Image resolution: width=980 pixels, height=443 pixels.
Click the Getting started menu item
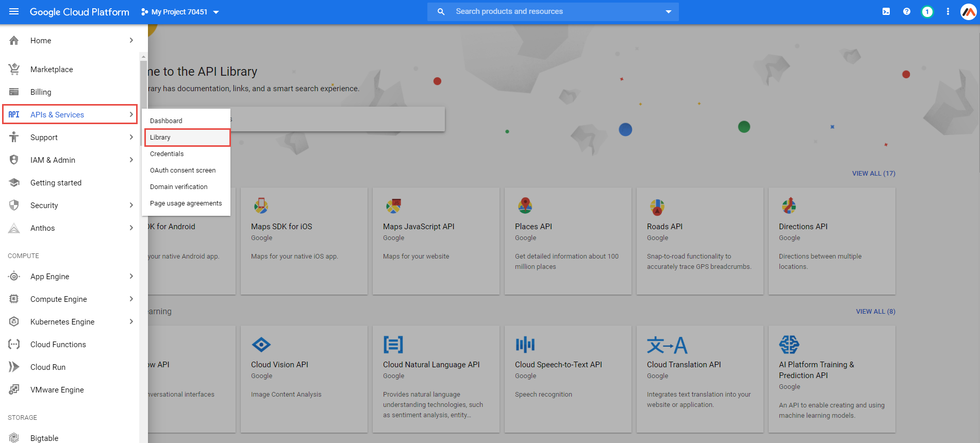point(70,182)
